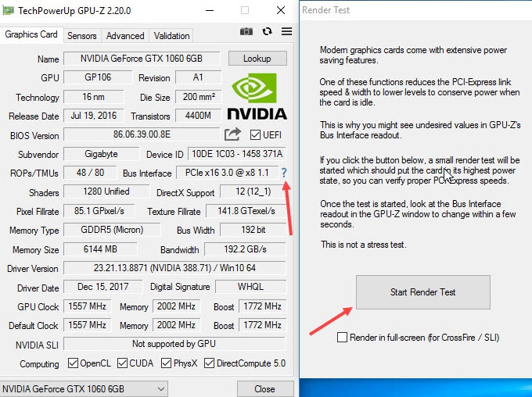Click the GPU Clock field 1557 MHz
The width and height of the screenshot is (532, 397).
[x=87, y=306]
